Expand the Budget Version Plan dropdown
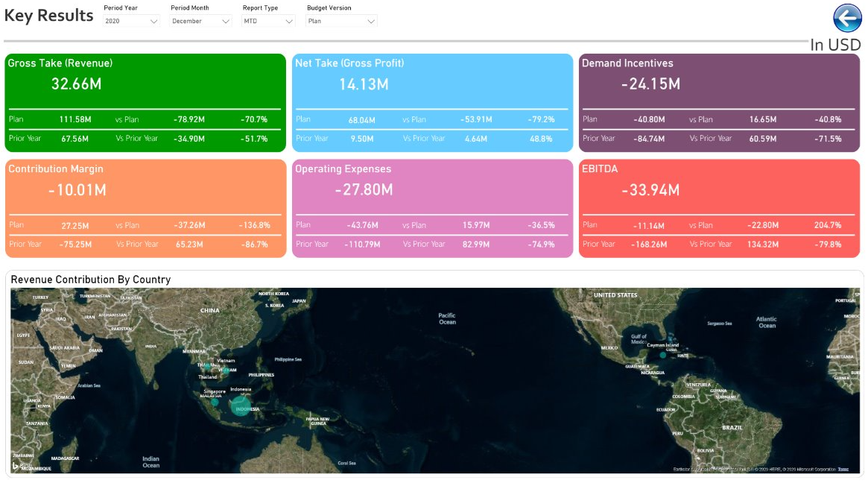Screen dimensions: 868x489 341,21
